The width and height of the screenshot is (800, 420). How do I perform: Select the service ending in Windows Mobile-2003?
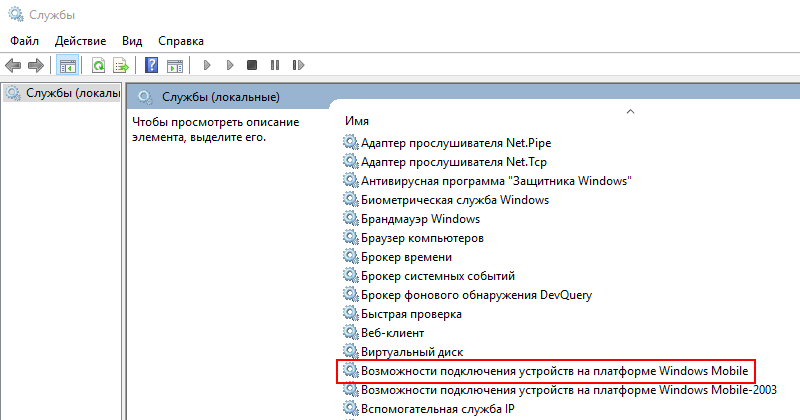click(x=560, y=390)
